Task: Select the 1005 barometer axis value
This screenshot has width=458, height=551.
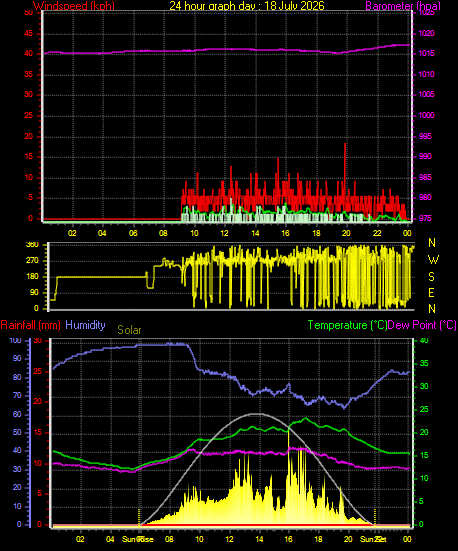Action: 426,94
